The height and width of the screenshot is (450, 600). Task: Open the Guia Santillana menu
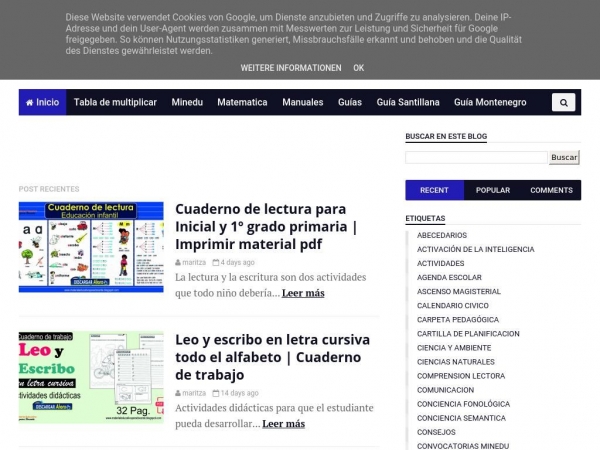point(408,102)
